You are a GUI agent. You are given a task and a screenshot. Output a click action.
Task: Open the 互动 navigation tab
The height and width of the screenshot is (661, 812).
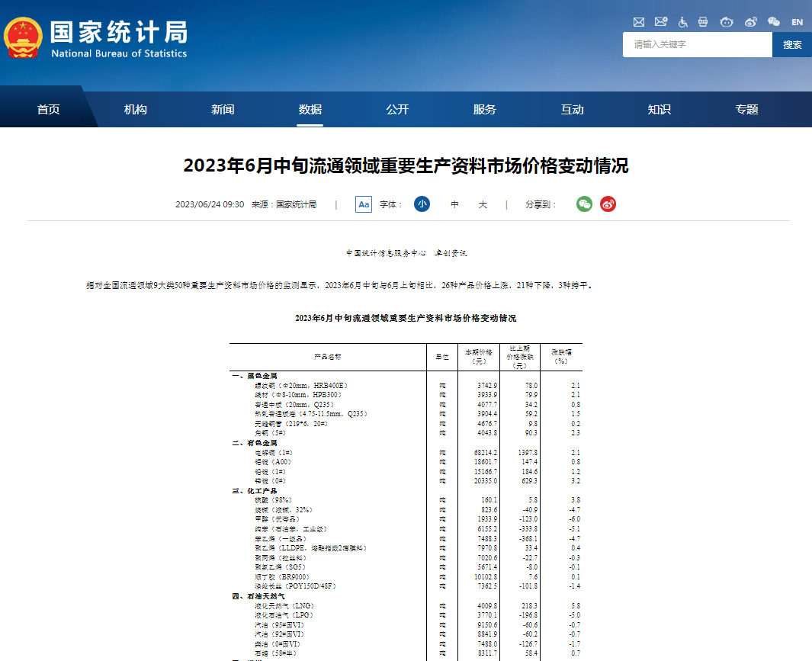[572, 109]
